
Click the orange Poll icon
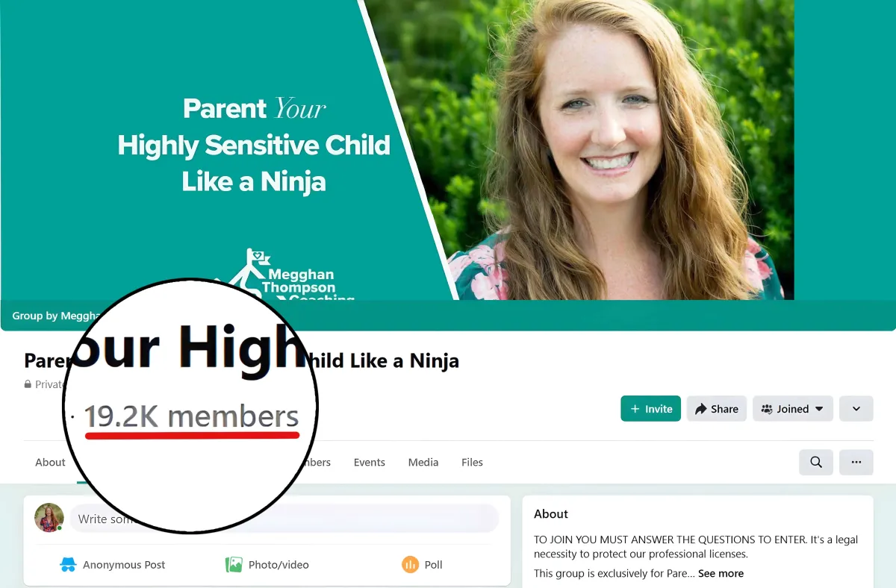[410, 565]
